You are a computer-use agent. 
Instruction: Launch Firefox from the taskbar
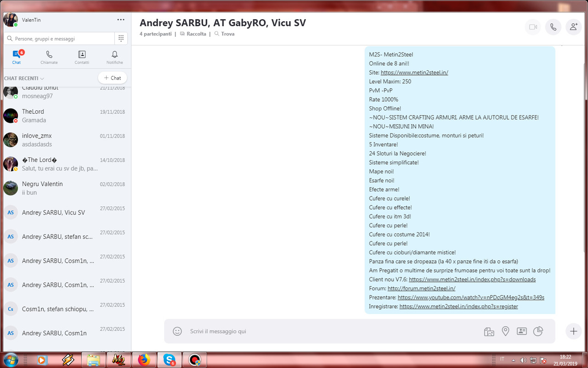(x=144, y=360)
